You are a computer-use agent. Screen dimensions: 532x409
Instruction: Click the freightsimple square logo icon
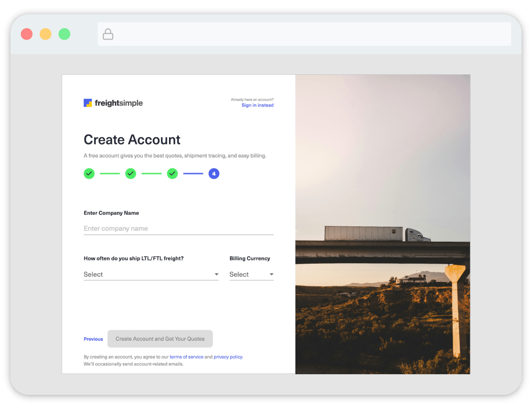[x=88, y=103]
